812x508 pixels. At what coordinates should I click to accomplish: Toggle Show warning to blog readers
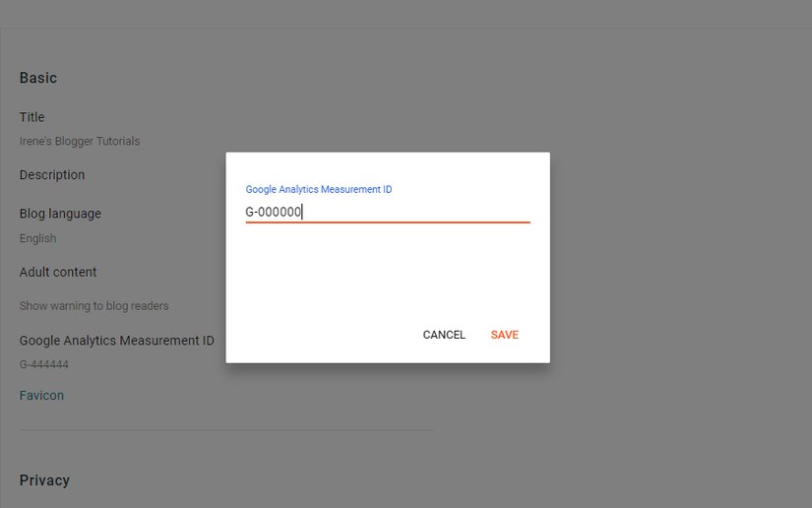click(94, 306)
